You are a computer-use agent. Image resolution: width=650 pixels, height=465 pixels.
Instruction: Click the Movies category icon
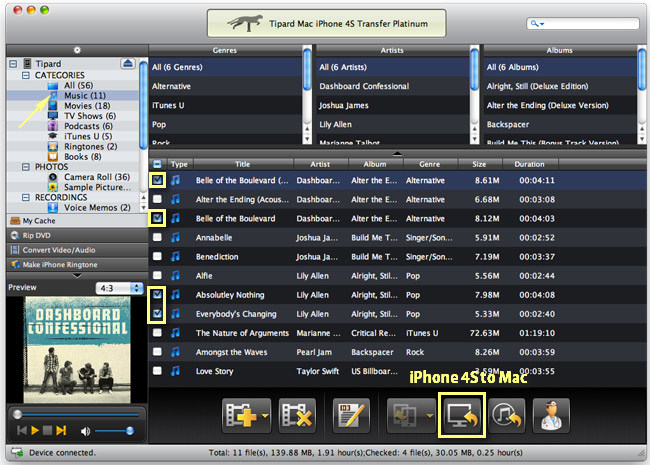(x=53, y=106)
